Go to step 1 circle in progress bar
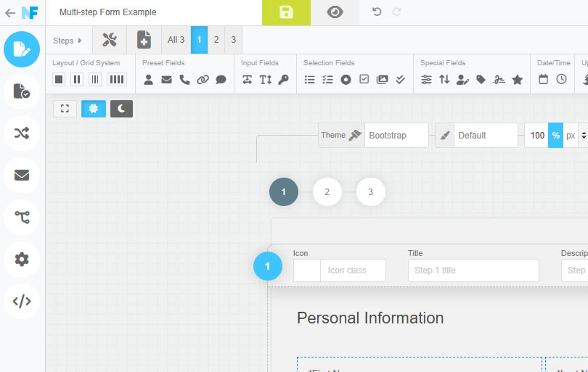Screen dimensions: 588x372 point(284,192)
